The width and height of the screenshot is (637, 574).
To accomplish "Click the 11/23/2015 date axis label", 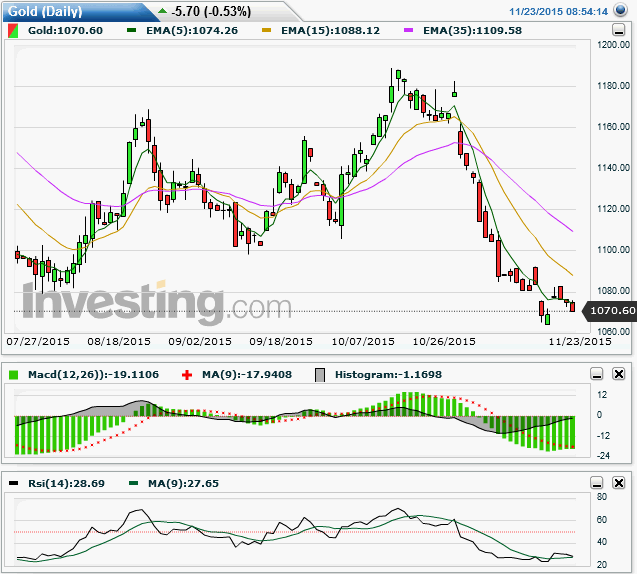I will coord(580,341).
